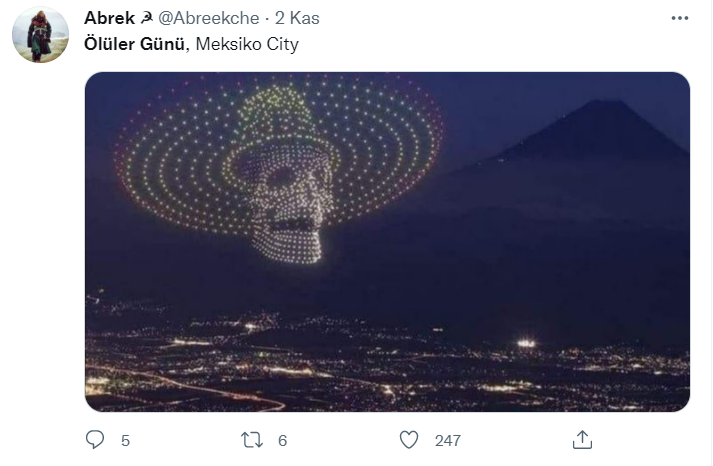The image size is (713, 466).
Task: Click the retweet count 6
Action: tap(283, 440)
